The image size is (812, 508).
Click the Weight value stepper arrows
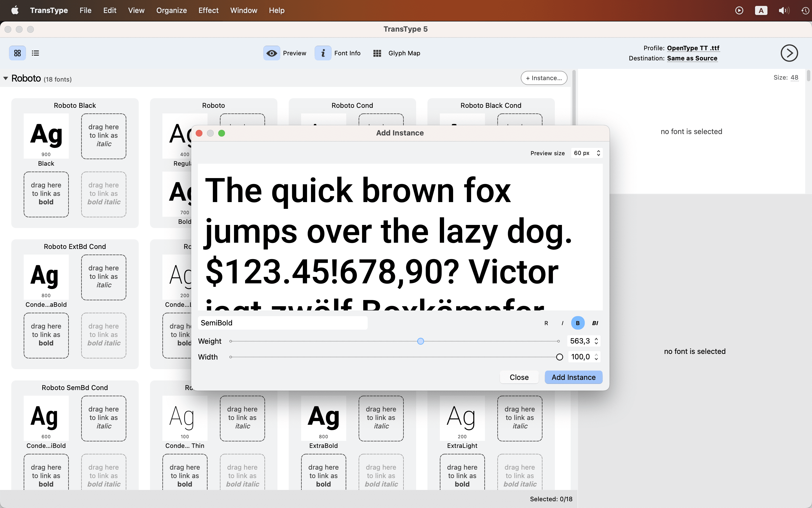596,341
